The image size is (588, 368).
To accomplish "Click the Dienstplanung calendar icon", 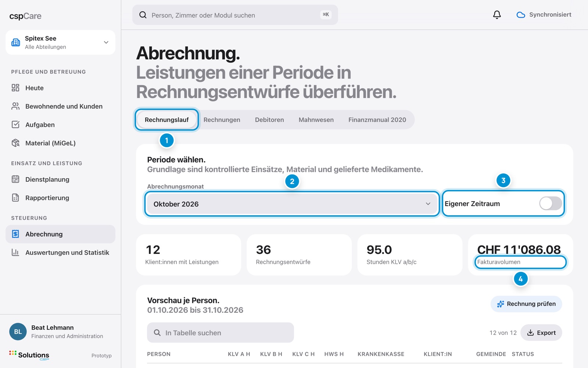I will click(15, 179).
